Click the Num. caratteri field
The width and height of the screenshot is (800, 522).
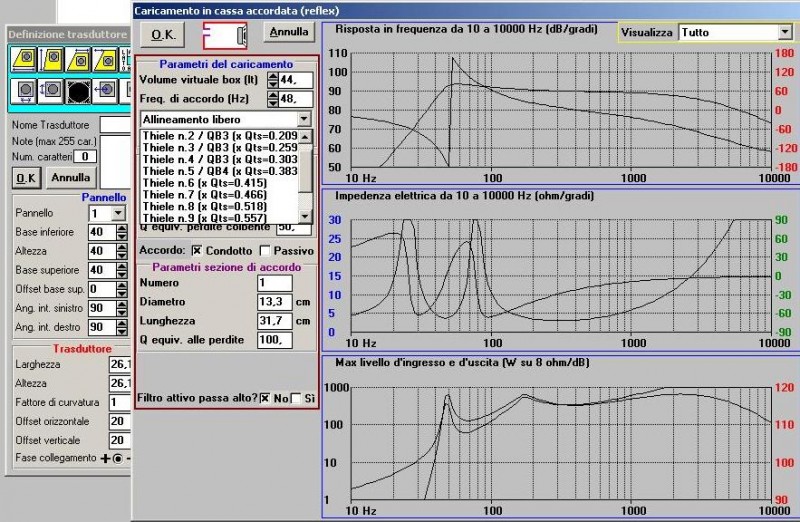85,157
